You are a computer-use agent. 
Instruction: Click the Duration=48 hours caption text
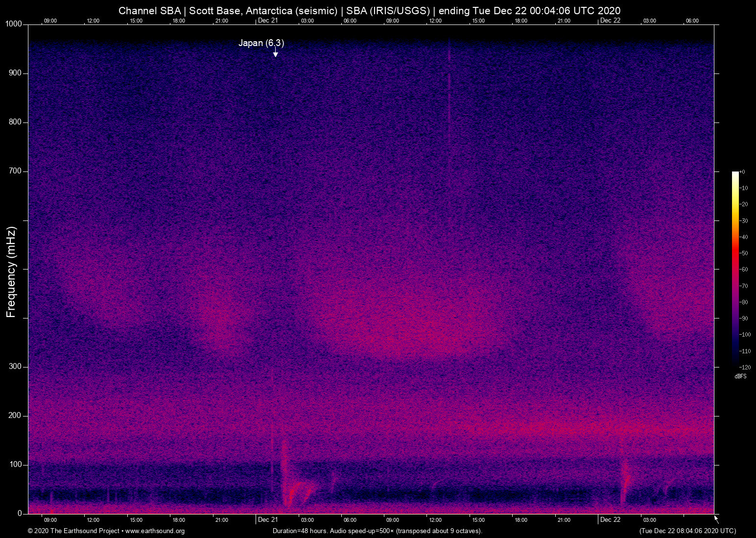coord(377,531)
